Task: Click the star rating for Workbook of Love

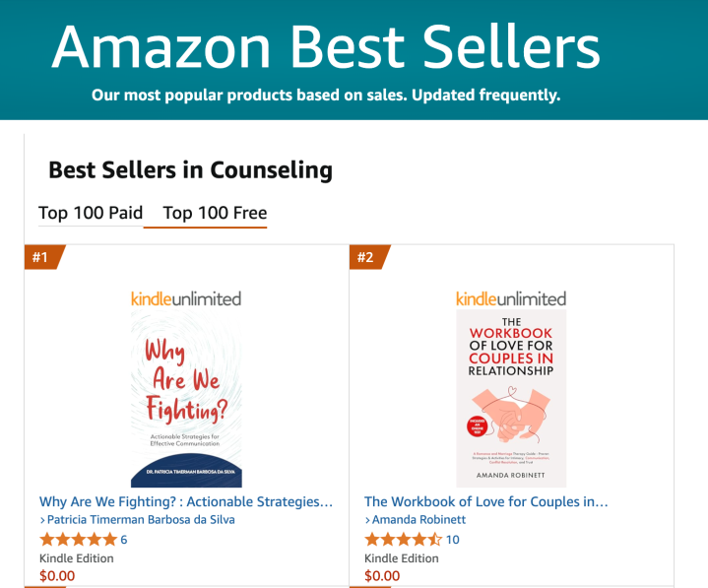Action: [403, 540]
